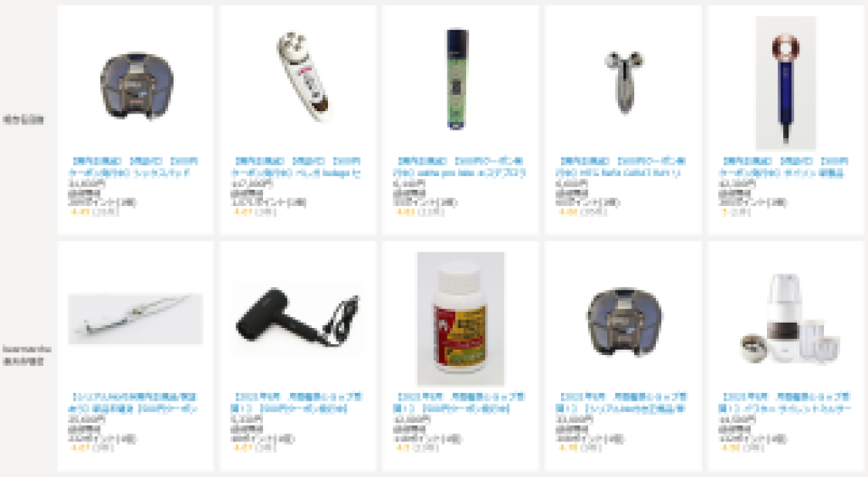Screen dimensions: 868x477
Task: Open title link under the facial device
Action: click(296, 167)
